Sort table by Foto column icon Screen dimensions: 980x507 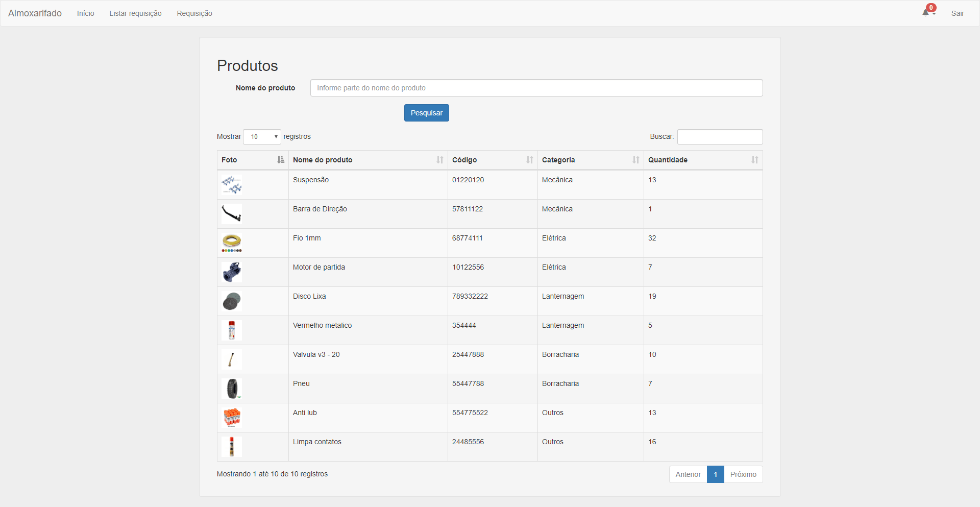coord(280,160)
